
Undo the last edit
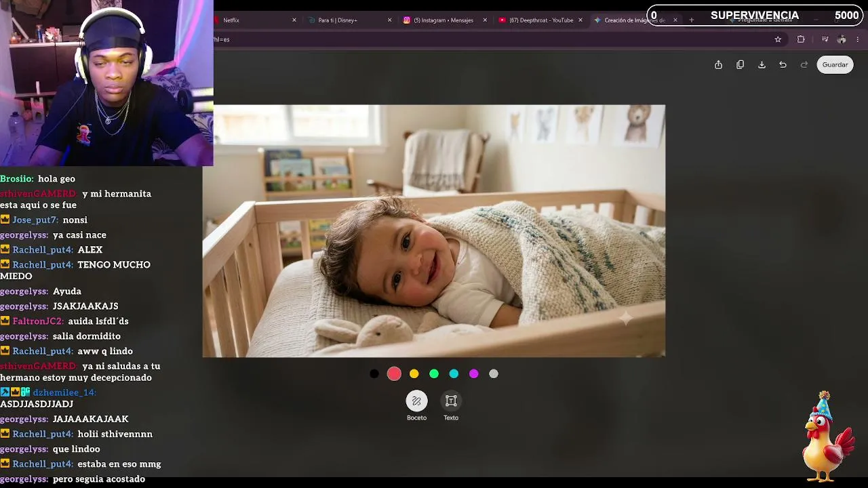point(783,65)
